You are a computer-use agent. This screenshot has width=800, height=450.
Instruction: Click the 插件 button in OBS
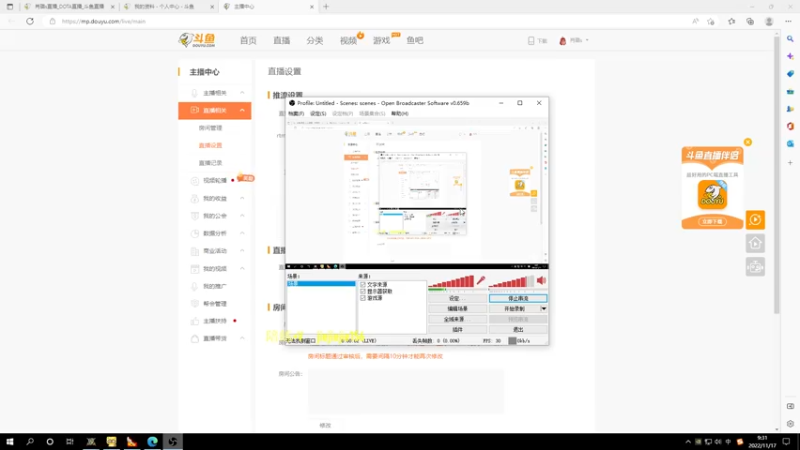click(x=457, y=330)
